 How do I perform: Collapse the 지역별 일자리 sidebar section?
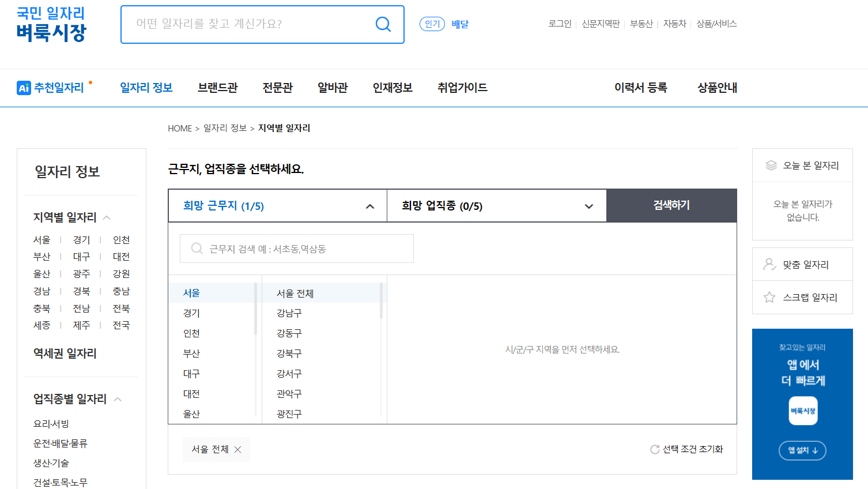[107, 217]
